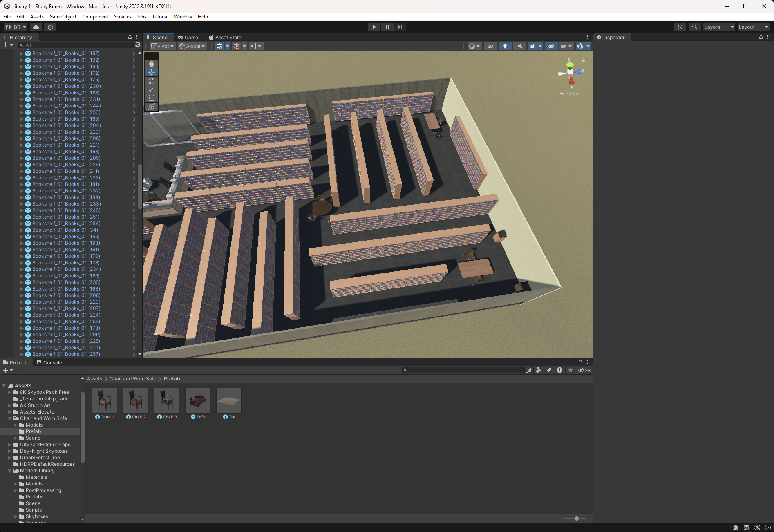This screenshot has height=532, width=774.
Task: Switch to the Console tab
Action: [x=49, y=362]
